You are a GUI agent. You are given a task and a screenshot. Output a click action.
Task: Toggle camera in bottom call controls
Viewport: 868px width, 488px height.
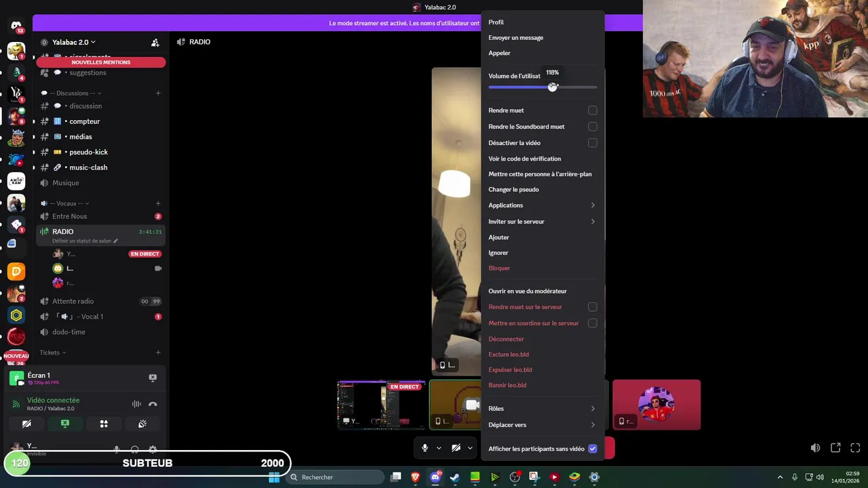(x=456, y=448)
